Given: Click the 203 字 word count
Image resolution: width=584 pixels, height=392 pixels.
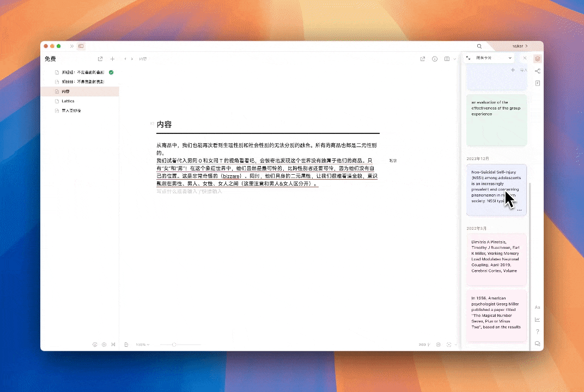Looking at the screenshot, I should (424, 345).
